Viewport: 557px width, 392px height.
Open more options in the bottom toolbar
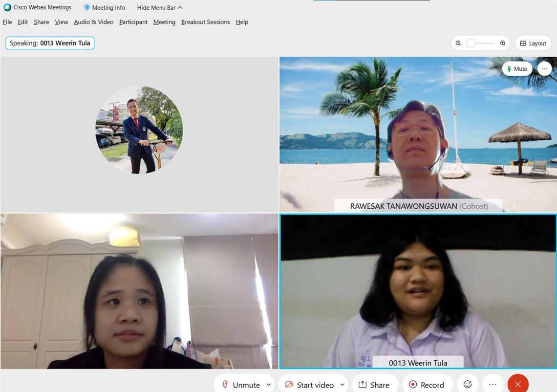[x=493, y=385]
